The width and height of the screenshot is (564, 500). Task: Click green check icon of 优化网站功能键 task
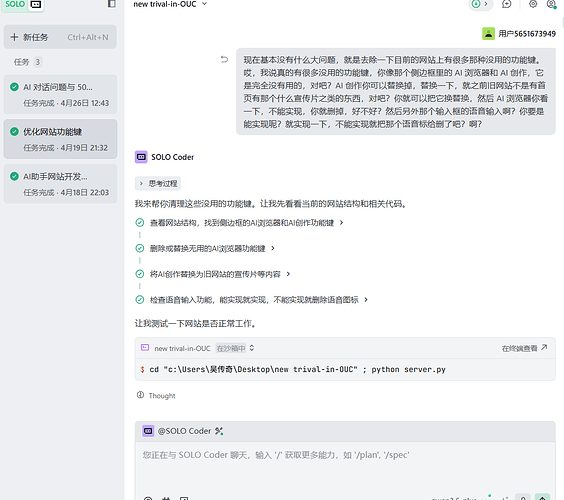click(x=14, y=132)
